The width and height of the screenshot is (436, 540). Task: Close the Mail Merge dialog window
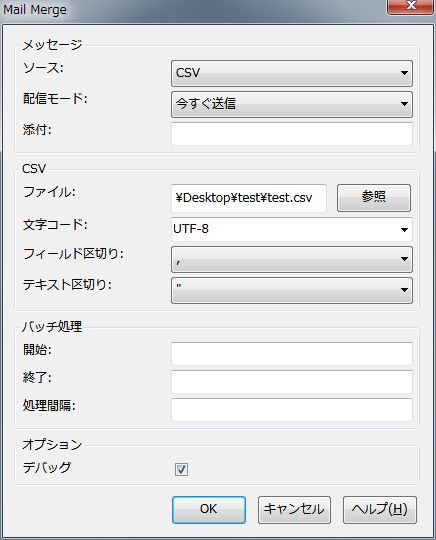coord(410,7)
